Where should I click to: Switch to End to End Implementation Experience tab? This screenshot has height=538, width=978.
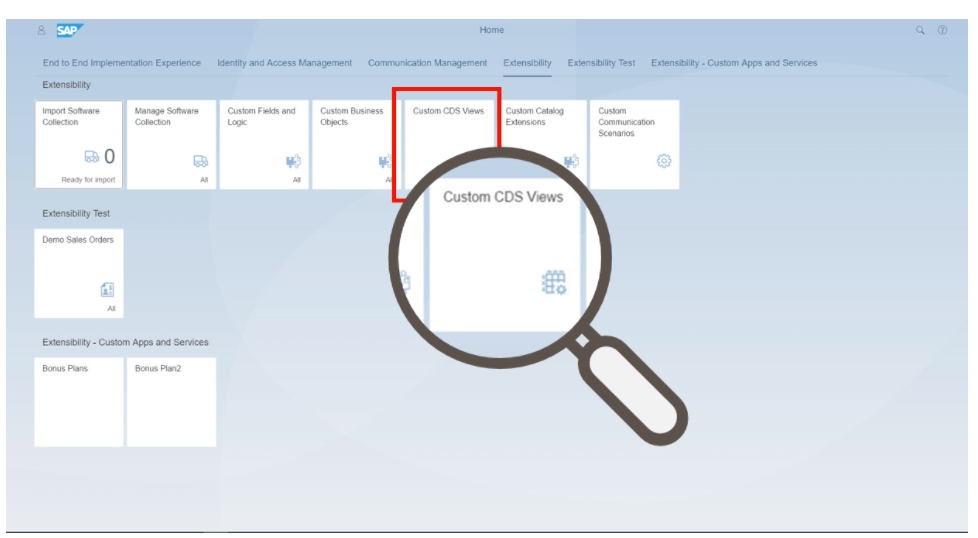coord(122,63)
